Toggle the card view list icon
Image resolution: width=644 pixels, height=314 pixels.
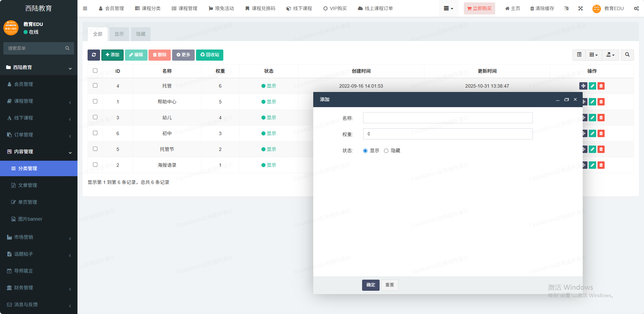point(579,55)
